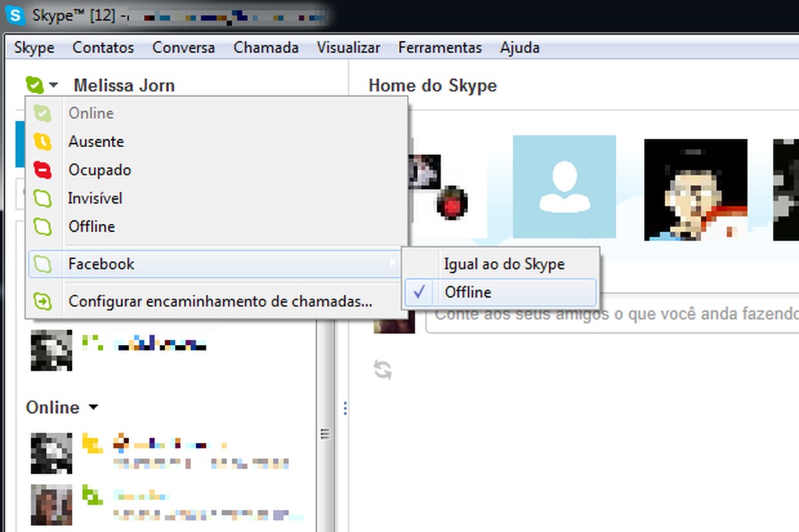Collapse the Online contacts group
The height and width of the screenshot is (532, 799).
(93, 407)
